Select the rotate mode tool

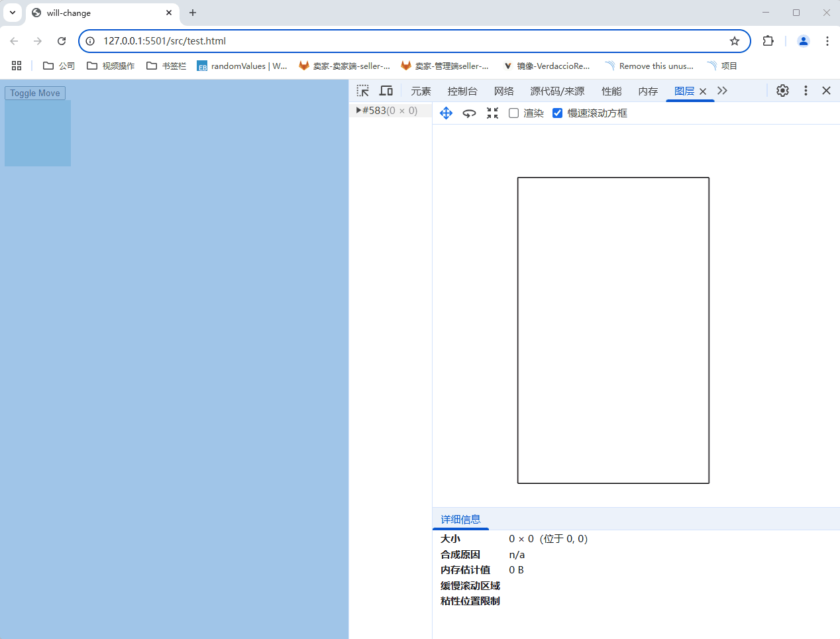(x=469, y=113)
